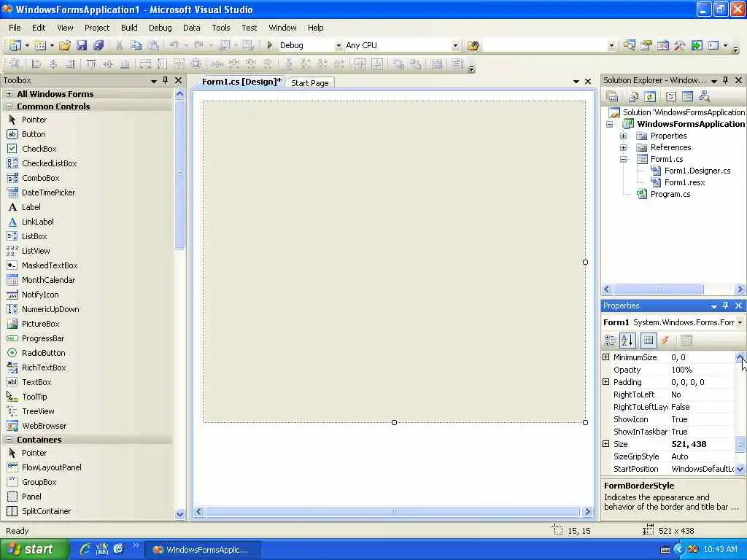Open the Tools menu

pyautogui.click(x=220, y=28)
